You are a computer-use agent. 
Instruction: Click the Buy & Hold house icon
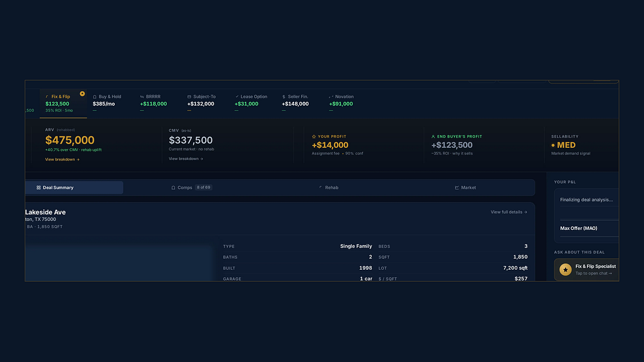click(95, 97)
